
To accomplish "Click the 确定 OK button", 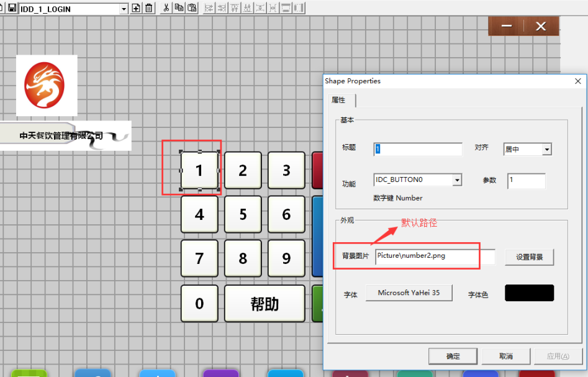I will (453, 356).
